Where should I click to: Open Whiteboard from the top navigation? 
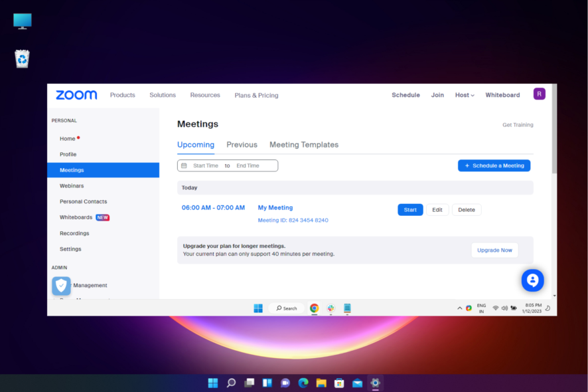click(502, 95)
